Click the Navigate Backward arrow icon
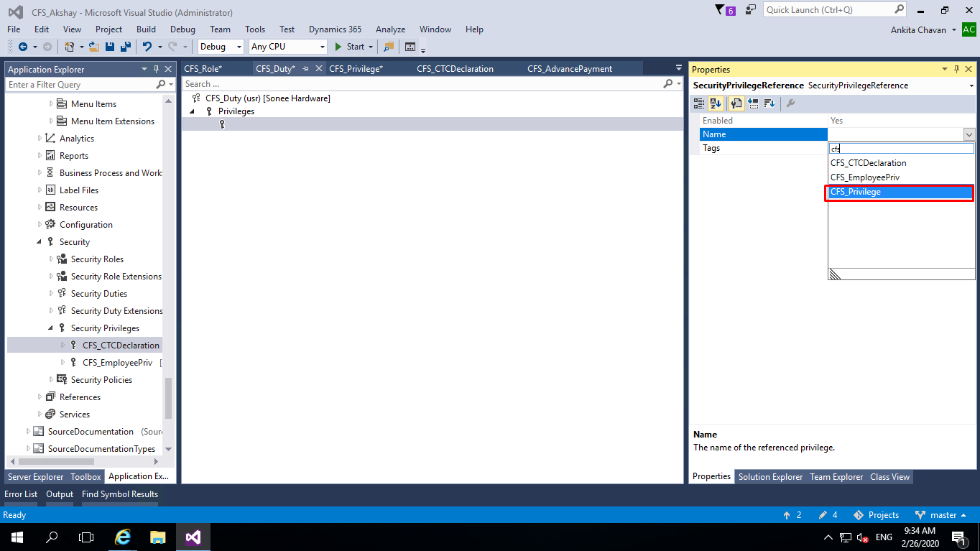 pos(23,47)
